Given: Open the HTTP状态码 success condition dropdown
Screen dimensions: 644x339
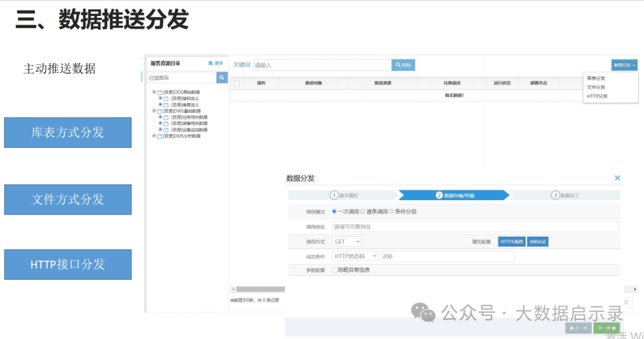Looking at the screenshot, I should pyautogui.click(x=355, y=257).
